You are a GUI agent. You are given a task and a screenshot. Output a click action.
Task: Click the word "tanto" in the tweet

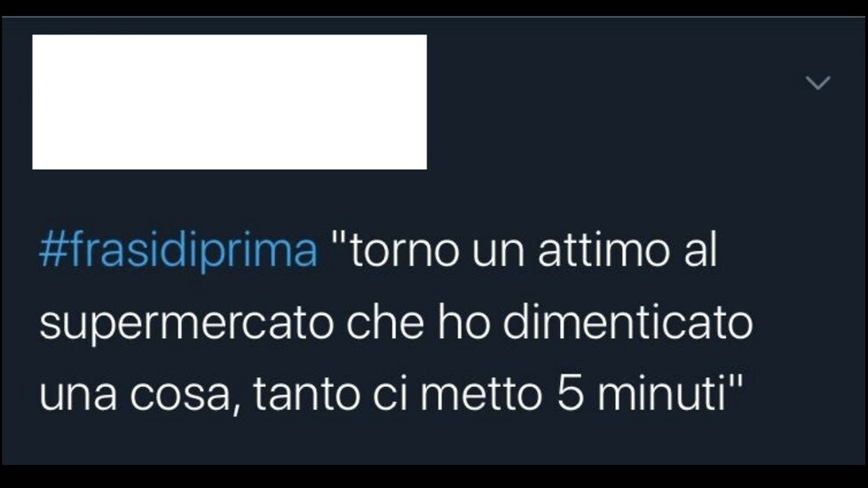pyautogui.click(x=307, y=395)
